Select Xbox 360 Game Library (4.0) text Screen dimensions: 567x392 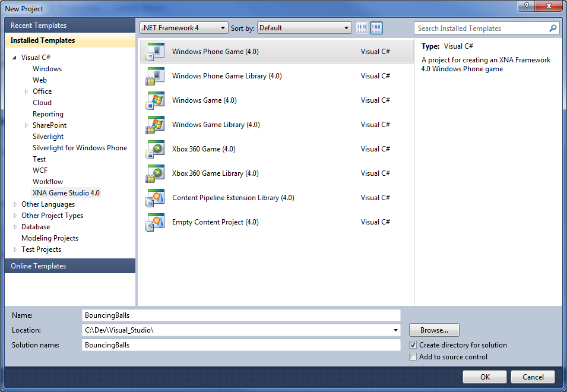(x=215, y=173)
